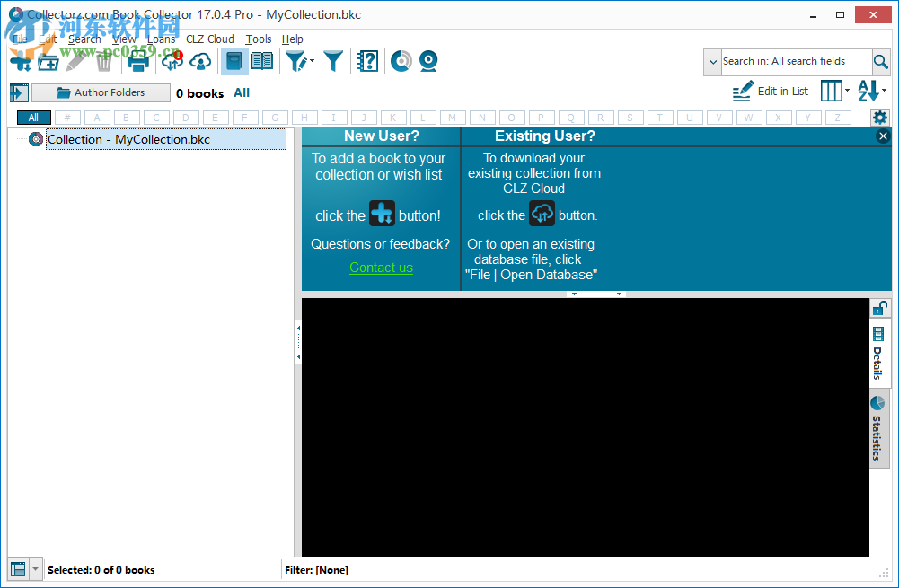The image size is (899, 588).
Task: Close the New User welcome banner
Action: tap(883, 136)
